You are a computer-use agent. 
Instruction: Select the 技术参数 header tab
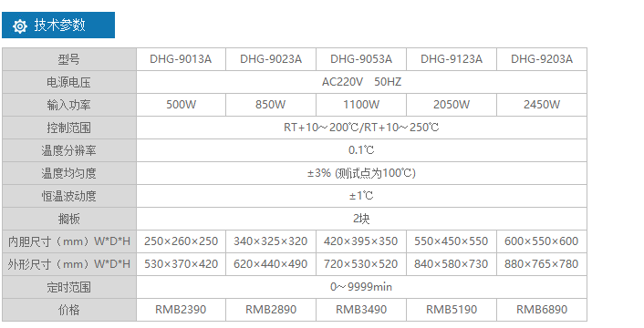coord(58,25)
